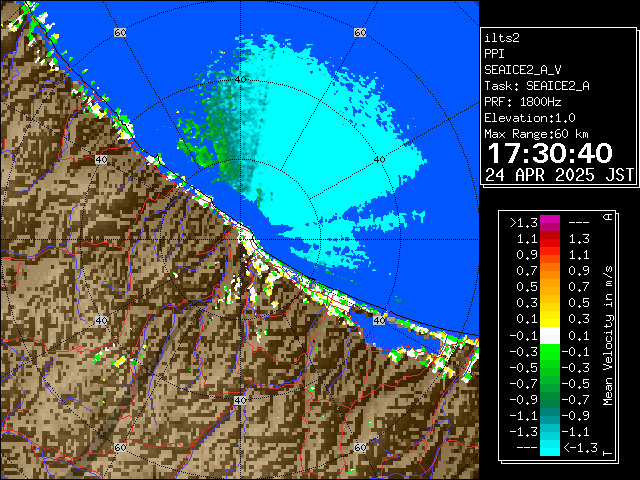640x480 pixels.
Task: Click the PRF: 1800Hz value
Action: pyautogui.click(x=523, y=102)
